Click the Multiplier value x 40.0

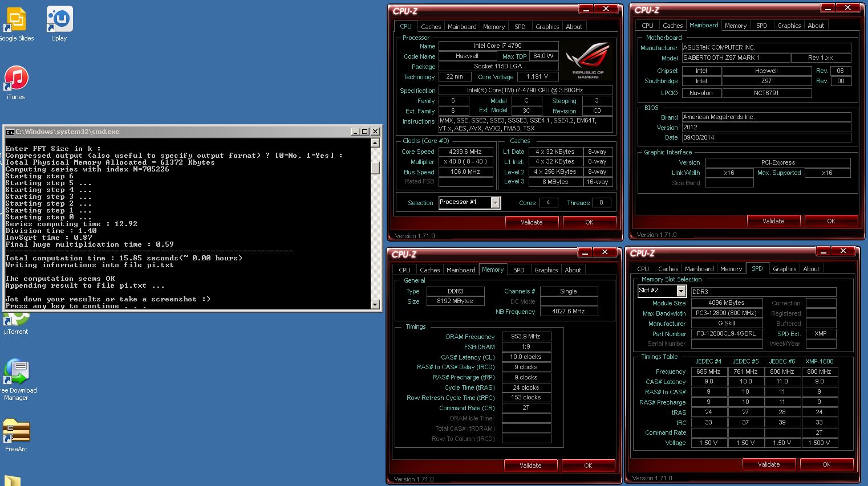coord(465,161)
